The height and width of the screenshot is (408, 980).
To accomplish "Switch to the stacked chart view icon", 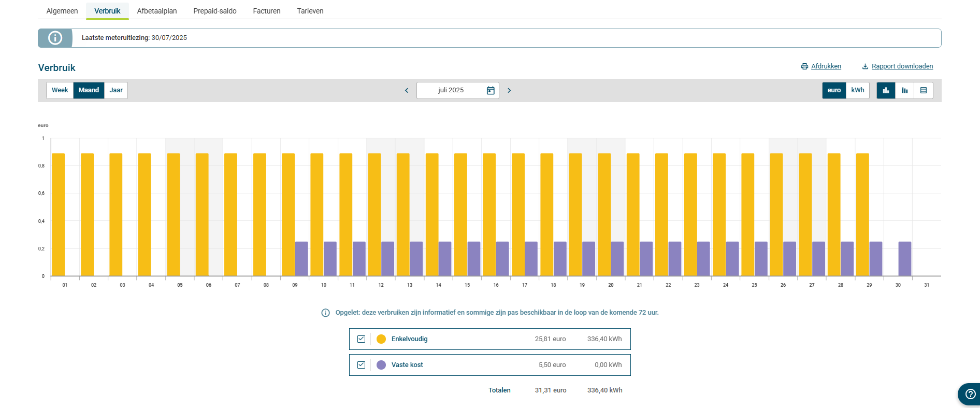I will 904,90.
